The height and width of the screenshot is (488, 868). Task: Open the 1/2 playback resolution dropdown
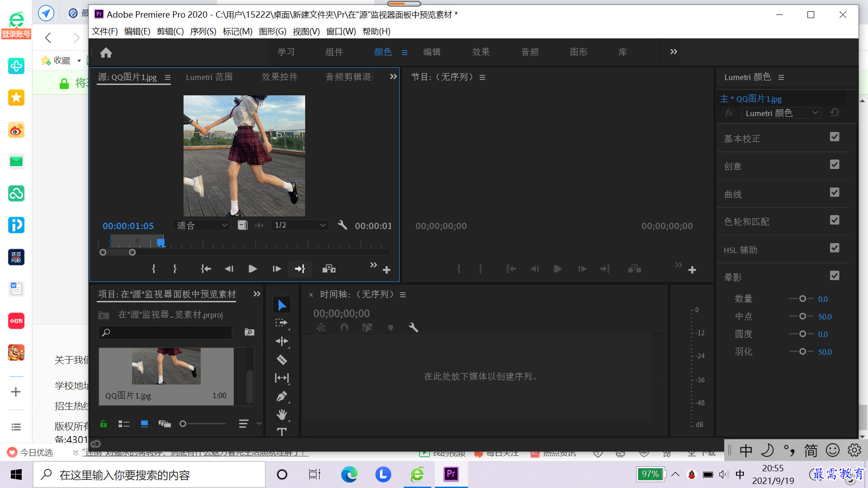300,225
